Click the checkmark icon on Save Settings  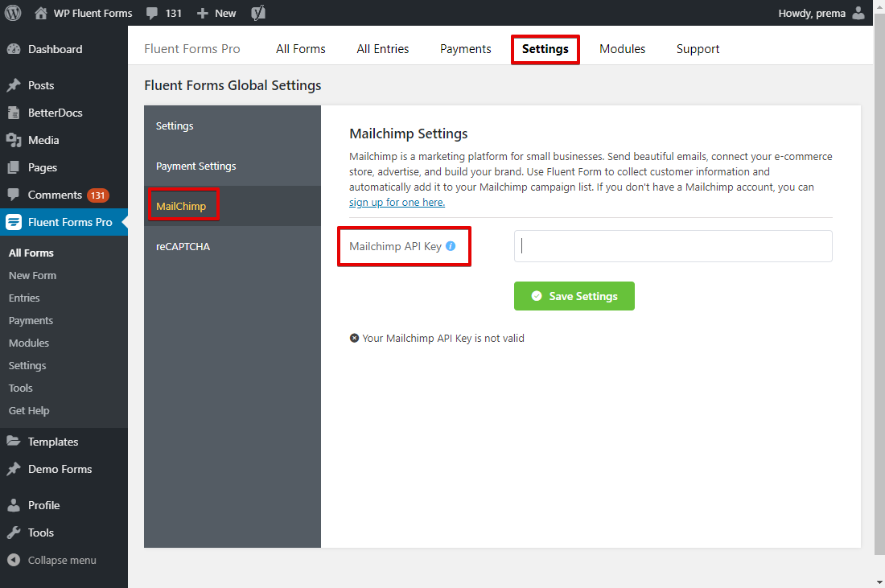[537, 296]
